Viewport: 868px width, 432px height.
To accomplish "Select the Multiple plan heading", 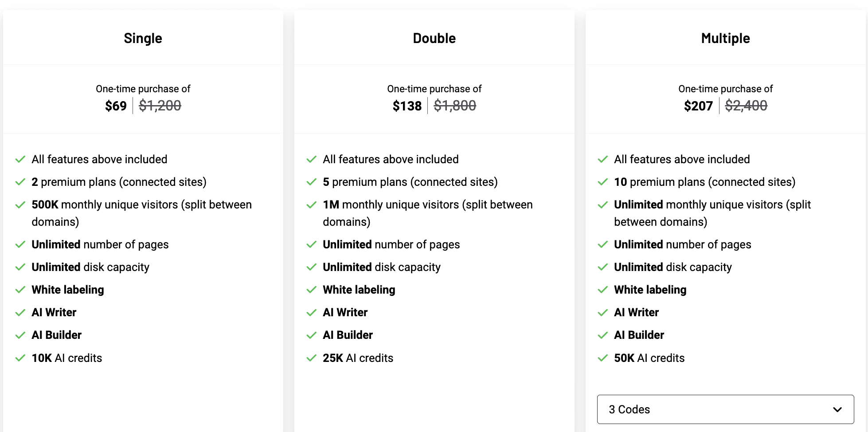I will point(725,38).
